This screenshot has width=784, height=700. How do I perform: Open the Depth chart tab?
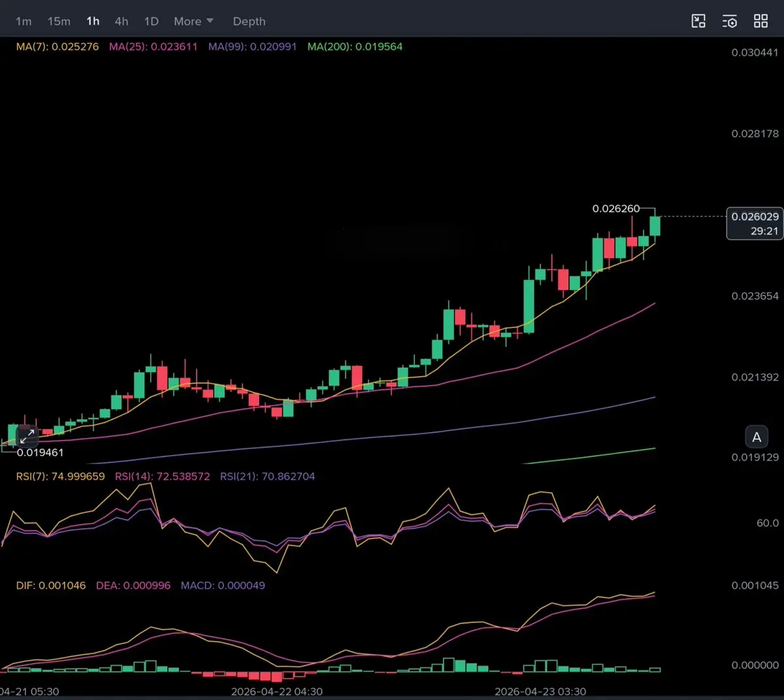[x=249, y=22]
